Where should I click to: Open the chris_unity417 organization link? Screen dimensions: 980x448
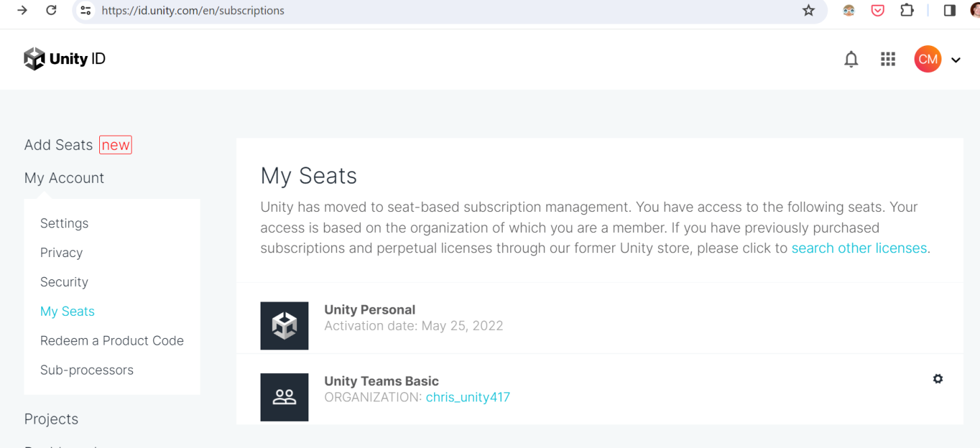468,397
